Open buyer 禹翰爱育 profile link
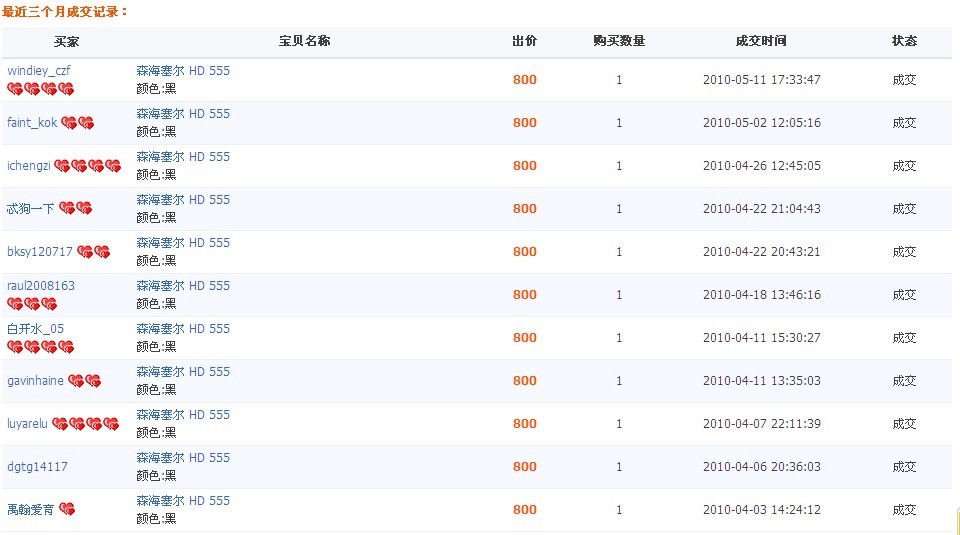The height and width of the screenshot is (535, 960). (x=31, y=509)
